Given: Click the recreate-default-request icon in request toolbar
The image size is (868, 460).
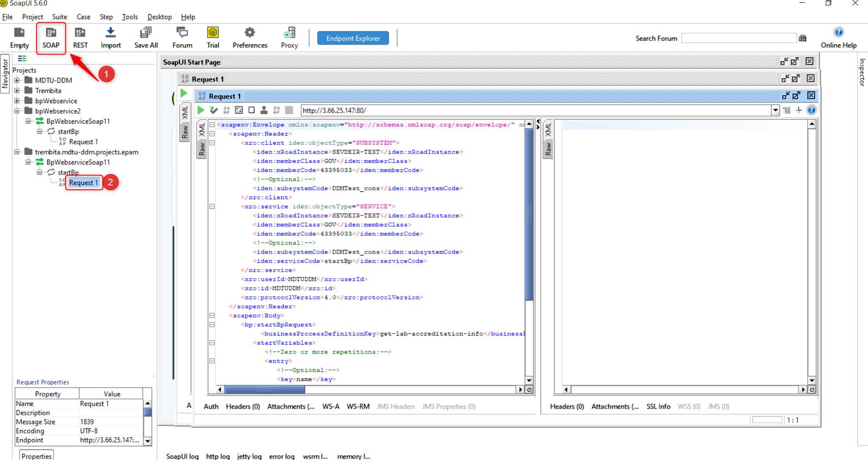Looking at the screenshot, I should (226, 110).
